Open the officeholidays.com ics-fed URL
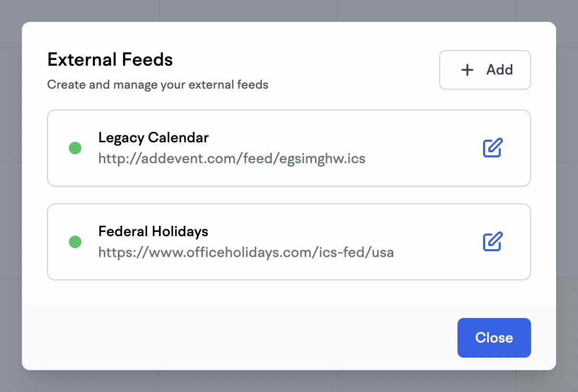 (x=246, y=252)
